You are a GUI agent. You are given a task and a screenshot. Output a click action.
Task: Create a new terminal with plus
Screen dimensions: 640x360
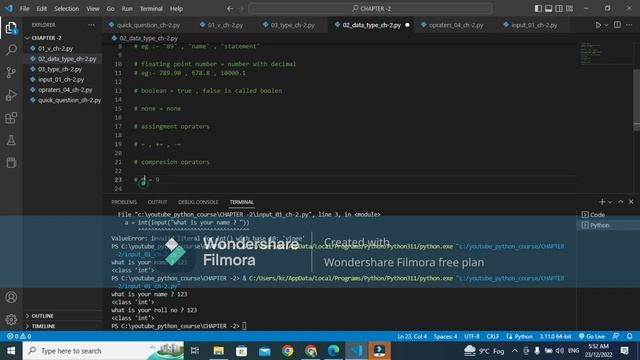coord(602,202)
